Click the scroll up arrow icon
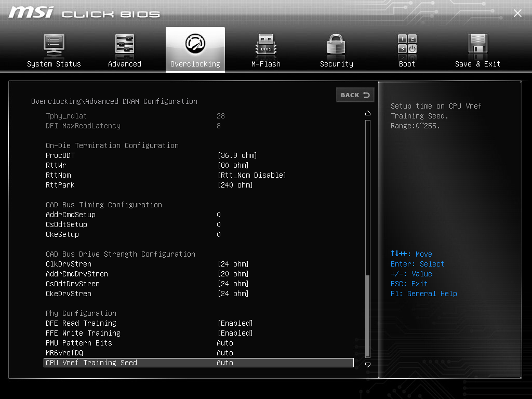This screenshot has height=399, width=532. [x=367, y=113]
